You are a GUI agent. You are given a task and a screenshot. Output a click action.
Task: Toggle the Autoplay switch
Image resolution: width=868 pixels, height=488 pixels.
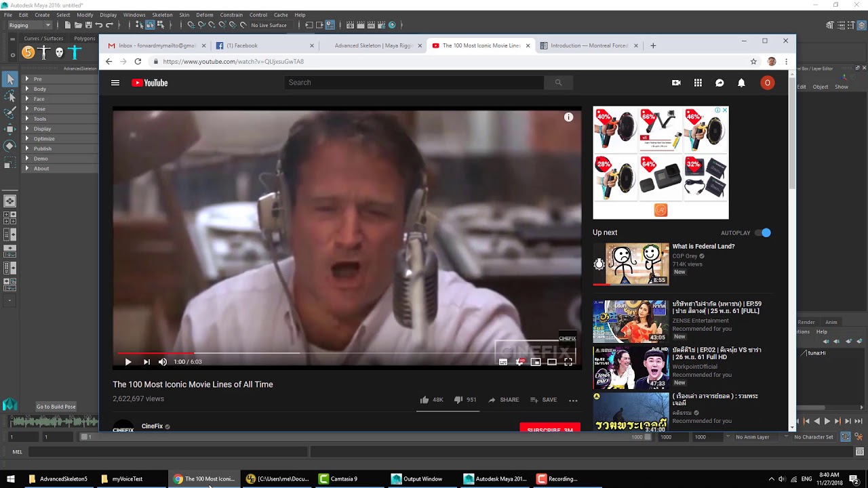[763, 233]
